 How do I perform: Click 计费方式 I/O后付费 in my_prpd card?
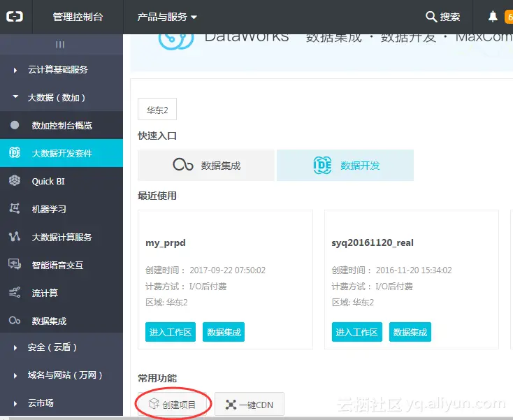(186, 287)
